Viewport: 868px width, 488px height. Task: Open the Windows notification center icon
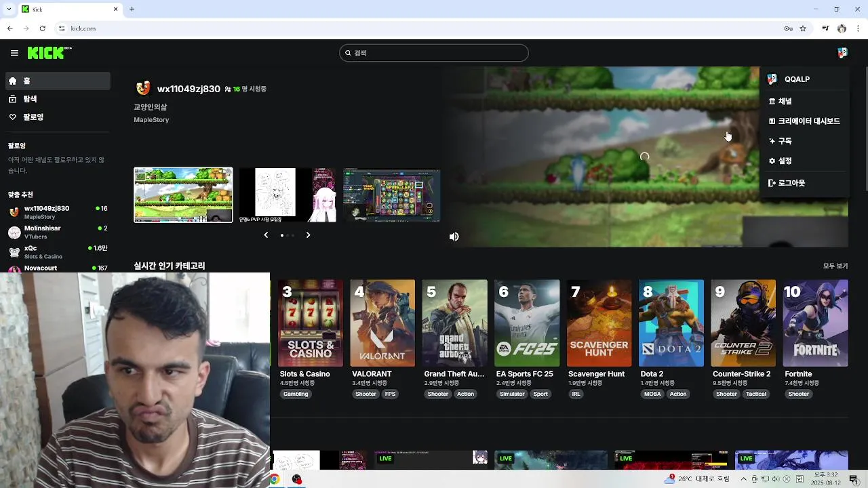point(854,479)
